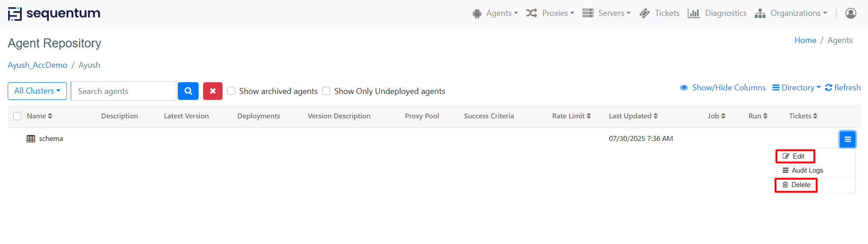Enable Show archived agents checkbox
The width and height of the screenshot is (868, 244).
231,91
